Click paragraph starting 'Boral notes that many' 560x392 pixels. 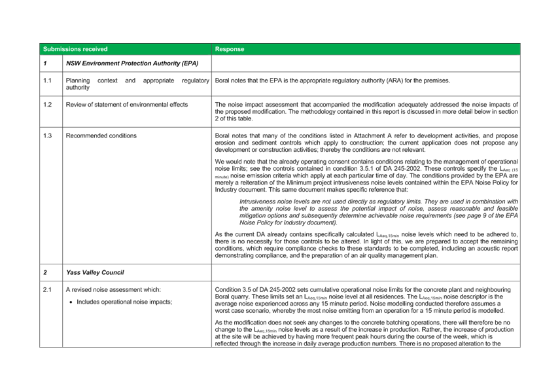click(366, 143)
